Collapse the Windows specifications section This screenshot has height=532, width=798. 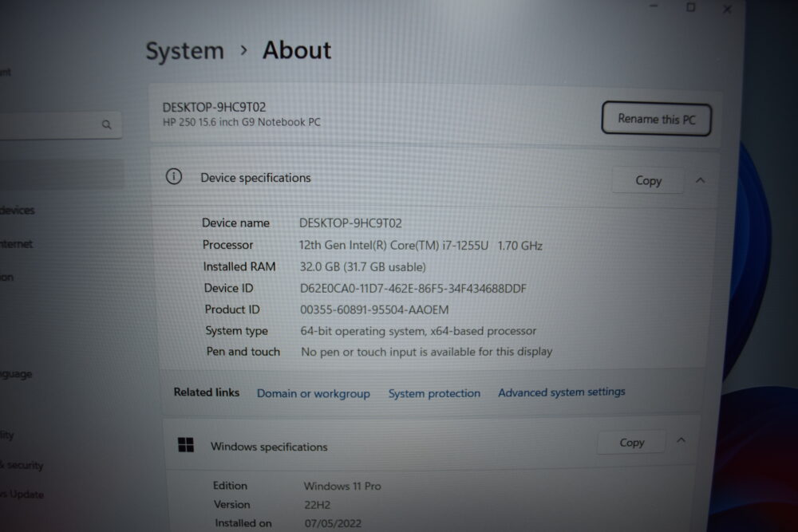point(681,440)
